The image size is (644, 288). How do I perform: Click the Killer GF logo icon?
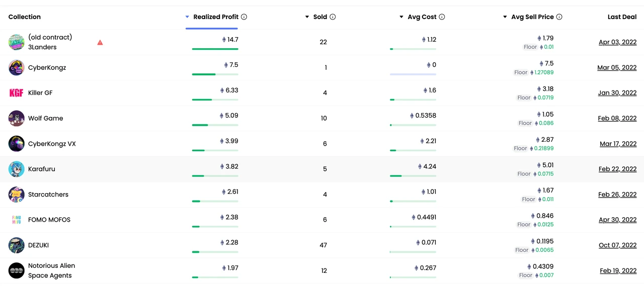pyautogui.click(x=17, y=93)
